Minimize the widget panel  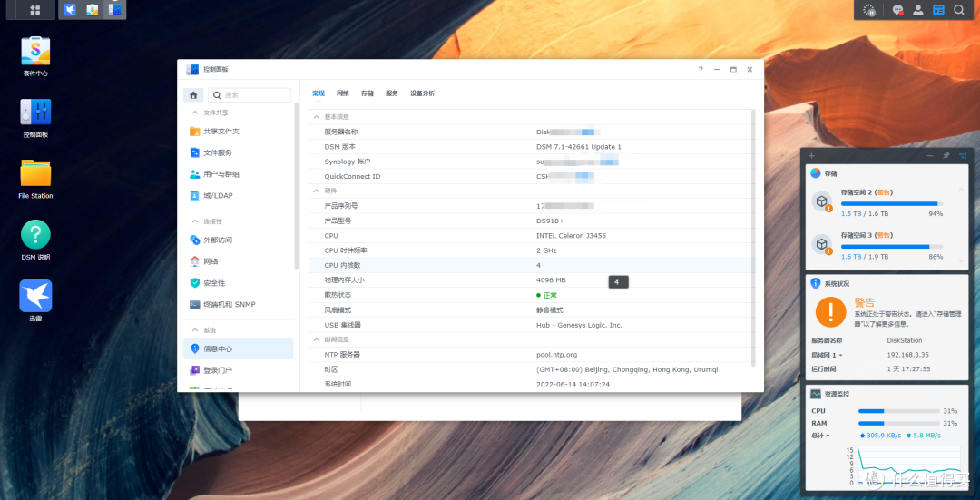[930, 155]
